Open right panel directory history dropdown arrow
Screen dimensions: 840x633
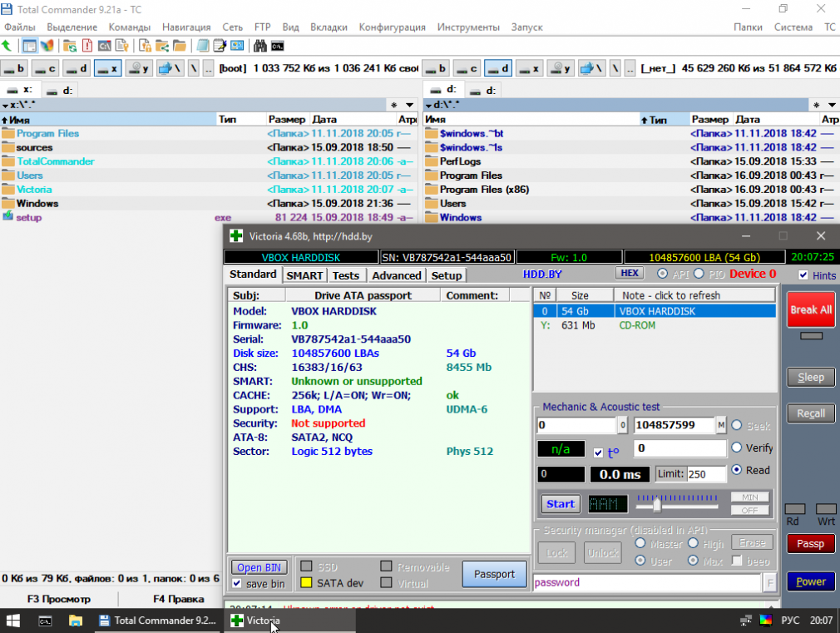[832, 105]
